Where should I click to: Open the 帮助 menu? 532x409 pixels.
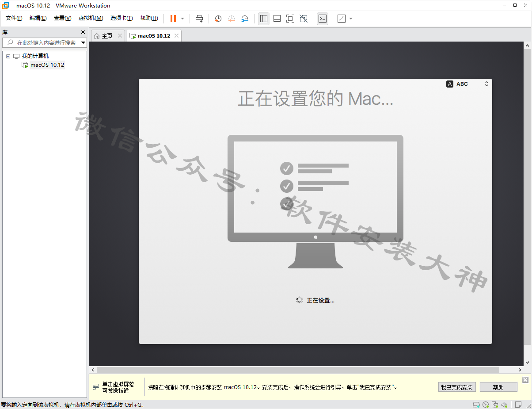tap(149, 18)
